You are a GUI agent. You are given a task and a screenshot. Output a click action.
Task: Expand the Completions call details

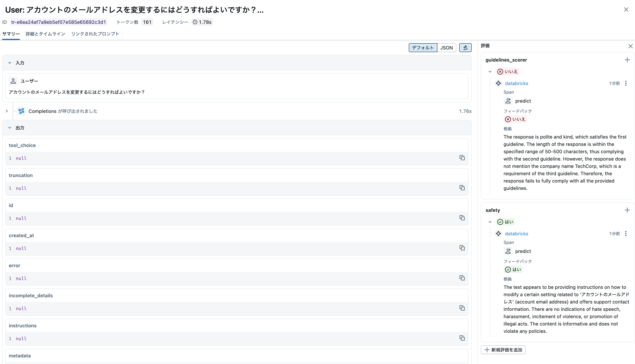pyautogui.click(x=6, y=111)
